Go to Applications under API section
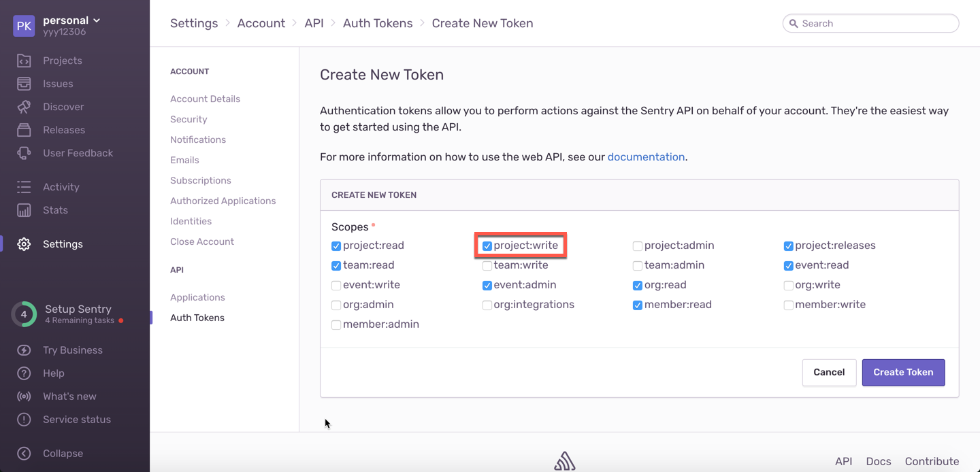Viewport: 980px width, 472px height. [x=197, y=297]
